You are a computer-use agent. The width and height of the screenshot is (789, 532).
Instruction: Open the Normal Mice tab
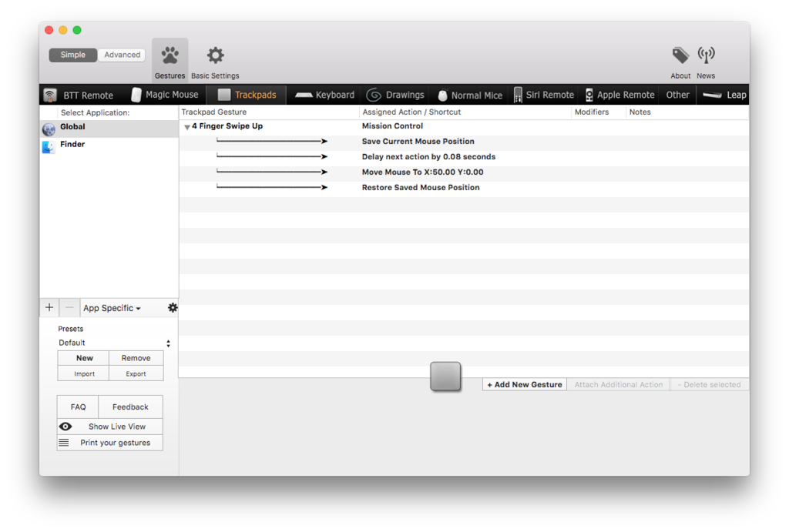pos(470,95)
